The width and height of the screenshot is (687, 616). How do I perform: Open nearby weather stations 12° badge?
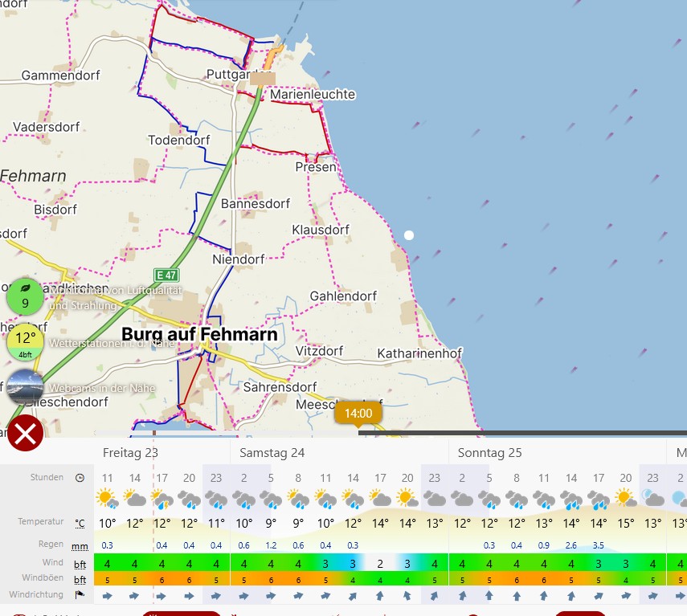tap(25, 341)
